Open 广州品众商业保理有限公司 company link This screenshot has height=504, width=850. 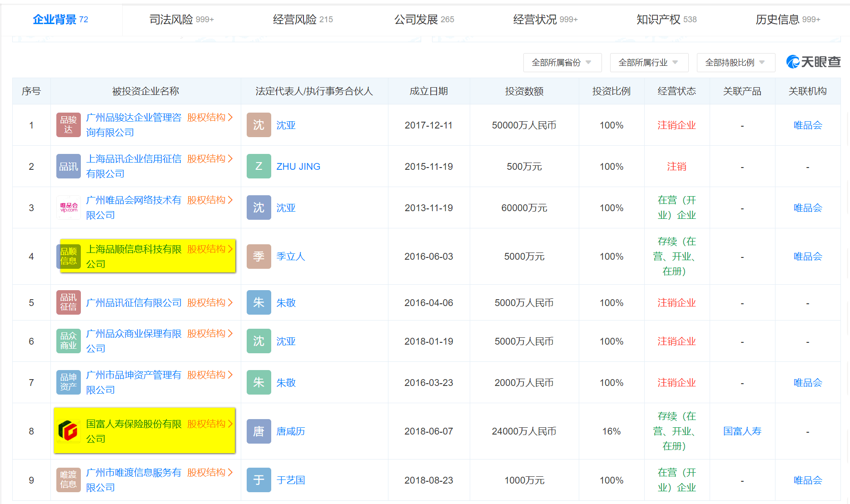134,341
